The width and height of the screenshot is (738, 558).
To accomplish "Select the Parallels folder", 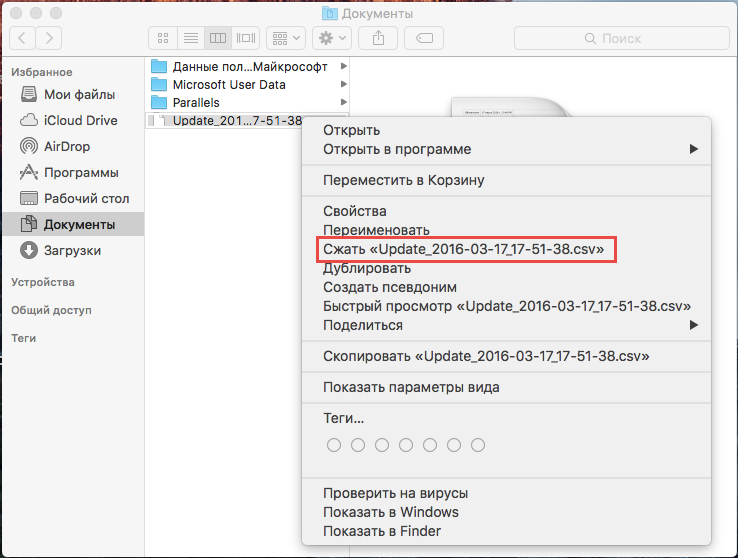I will click(247, 103).
